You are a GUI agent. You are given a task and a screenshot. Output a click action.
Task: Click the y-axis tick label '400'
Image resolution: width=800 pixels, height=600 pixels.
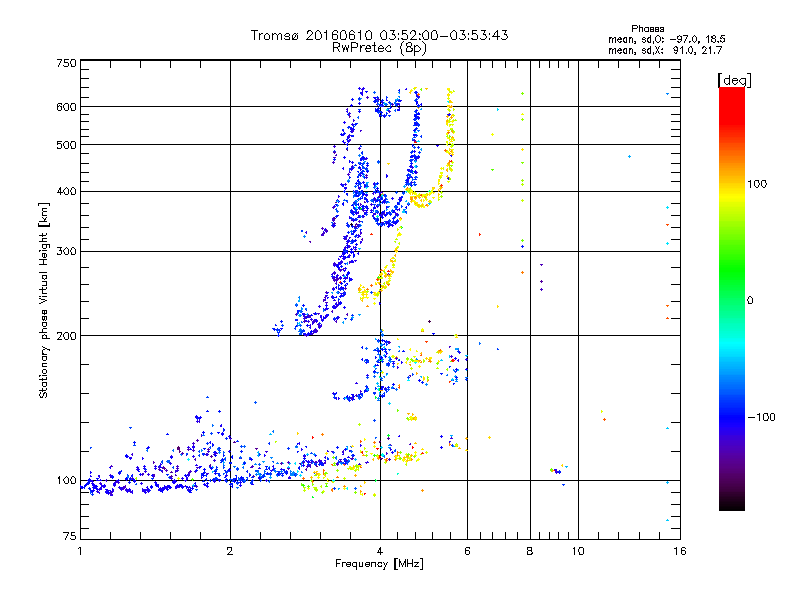point(66,191)
